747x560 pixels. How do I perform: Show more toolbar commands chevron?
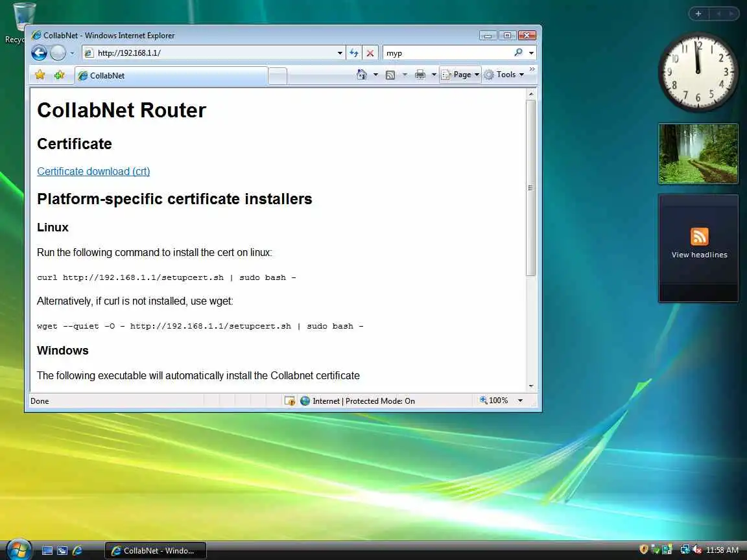pyautogui.click(x=532, y=69)
